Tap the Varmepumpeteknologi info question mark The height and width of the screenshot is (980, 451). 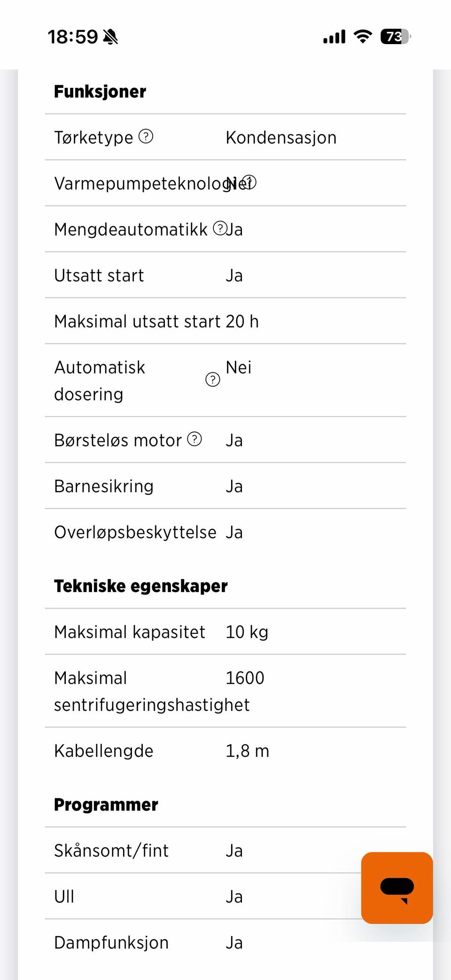[249, 182]
